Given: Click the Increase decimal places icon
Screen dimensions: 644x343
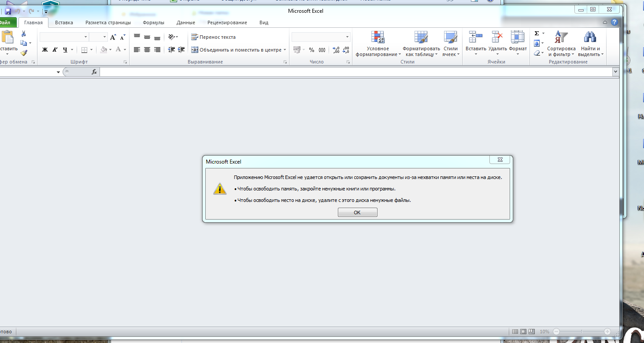Looking at the screenshot, I should [336, 50].
